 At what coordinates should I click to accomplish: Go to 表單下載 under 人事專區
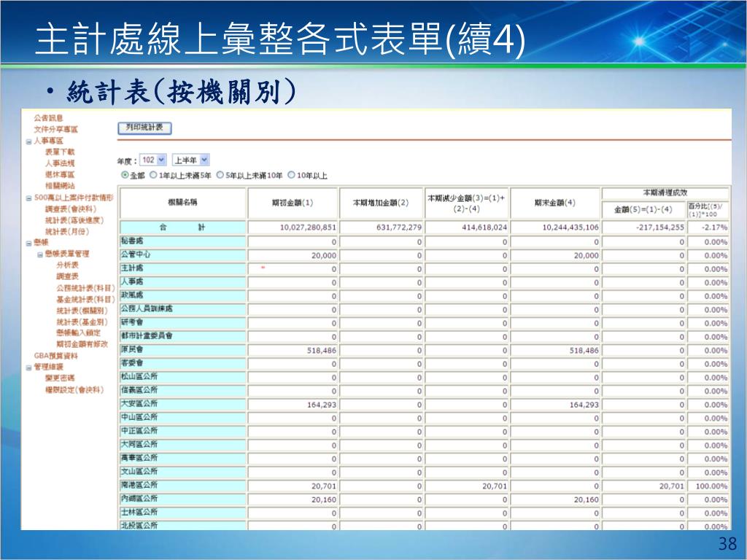[x=60, y=152]
